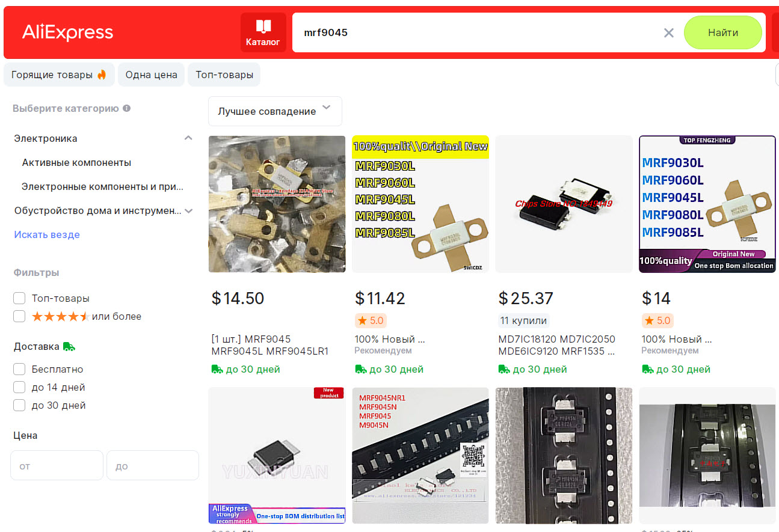Tick the до 14 дней checkbox

pyautogui.click(x=19, y=387)
